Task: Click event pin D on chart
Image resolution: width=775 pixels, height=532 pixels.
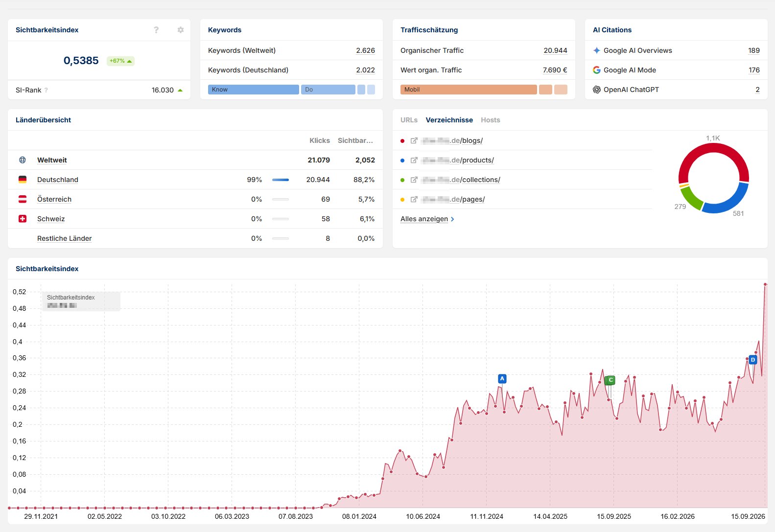Action: (x=753, y=360)
